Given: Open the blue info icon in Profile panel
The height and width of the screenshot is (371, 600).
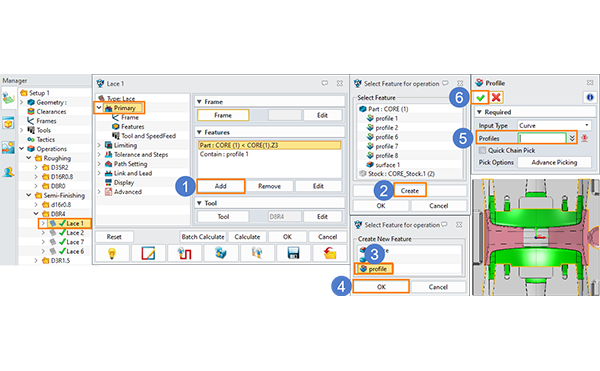Looking at the screenshot, I should [590, 98].
